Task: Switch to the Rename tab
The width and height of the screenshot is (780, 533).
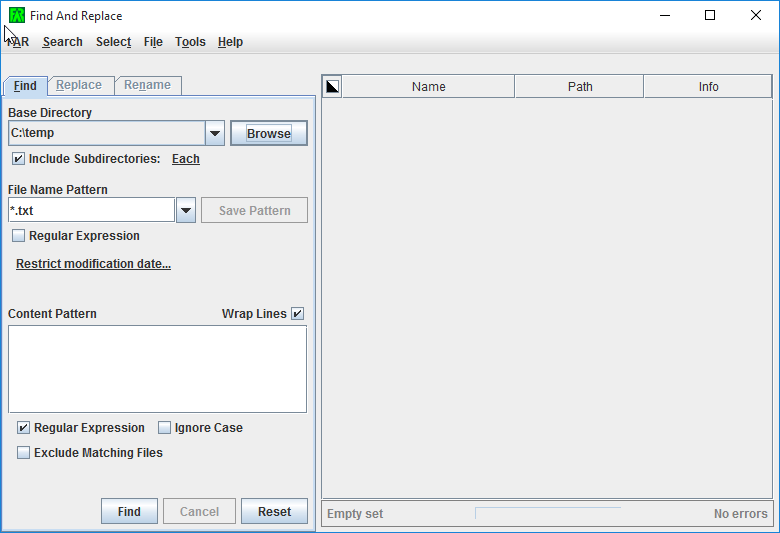Action: 147,86
